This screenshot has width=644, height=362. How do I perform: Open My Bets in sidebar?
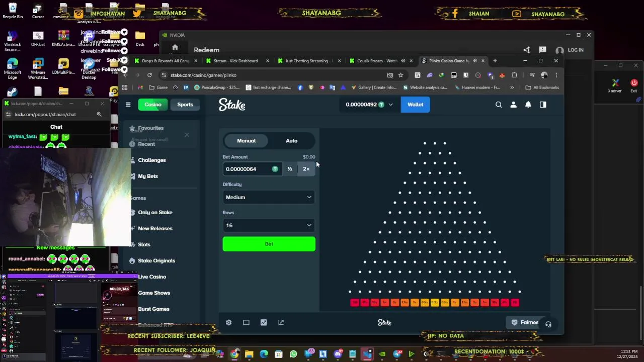tap(148, 176)
